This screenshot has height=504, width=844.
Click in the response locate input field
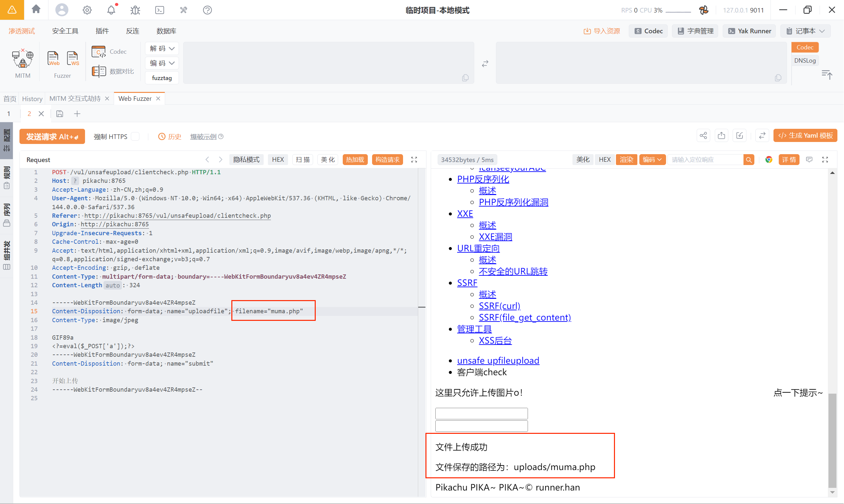pyautogui.click(x=705, y=160)
